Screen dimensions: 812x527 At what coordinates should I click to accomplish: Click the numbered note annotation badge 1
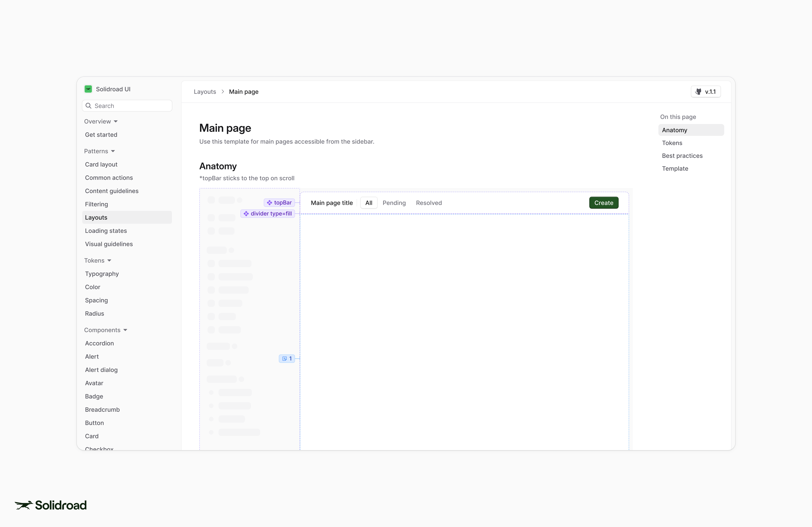coord(287,359)
